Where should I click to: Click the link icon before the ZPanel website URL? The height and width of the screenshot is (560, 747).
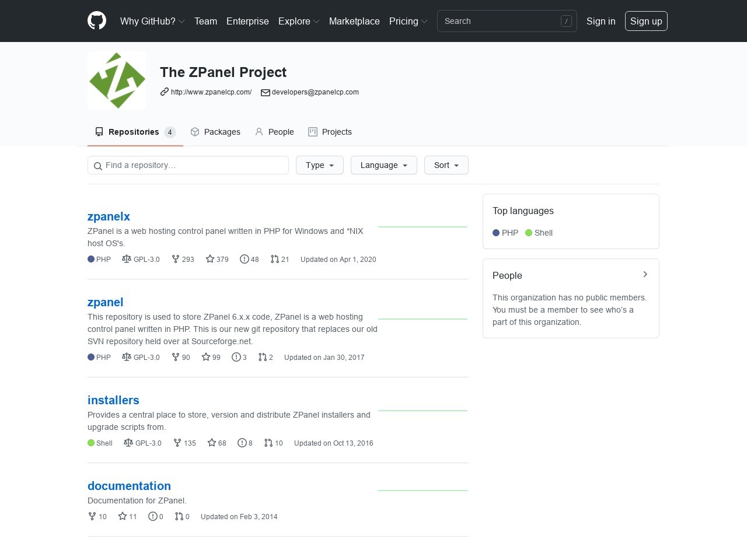(x=164, y=92)
